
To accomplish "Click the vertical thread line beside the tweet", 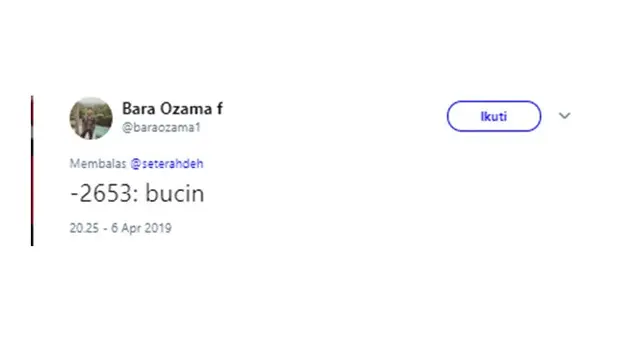I will [x=32, y=171].
